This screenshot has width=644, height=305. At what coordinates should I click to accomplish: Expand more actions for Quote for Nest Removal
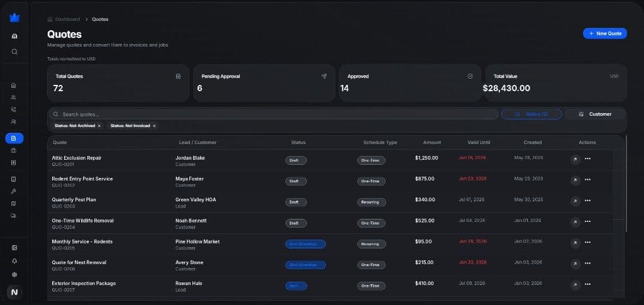[x=588, y=263]
